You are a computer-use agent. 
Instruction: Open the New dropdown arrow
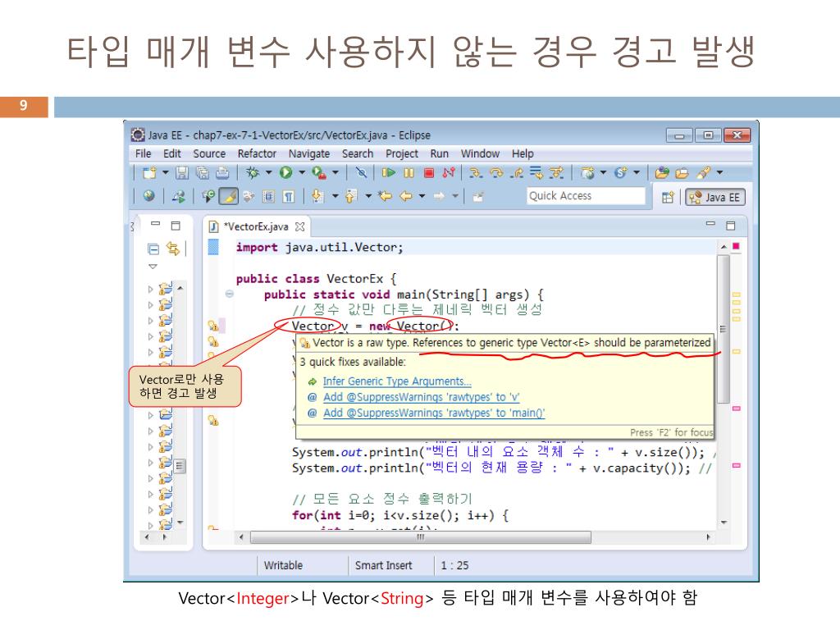[165, 172]
